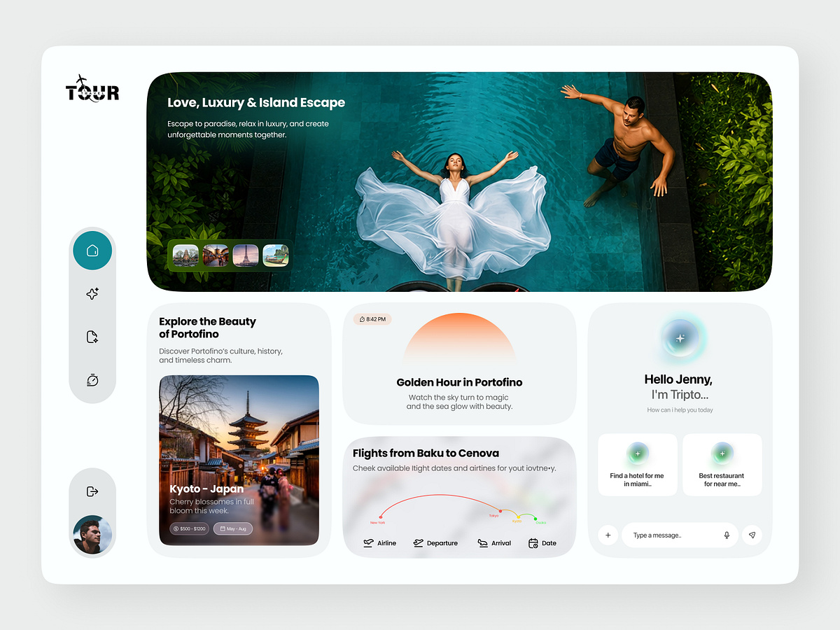The image size is (840, 630).
Task: Open the timer history icon in the sidebar
Action: (x=92, y=380)
